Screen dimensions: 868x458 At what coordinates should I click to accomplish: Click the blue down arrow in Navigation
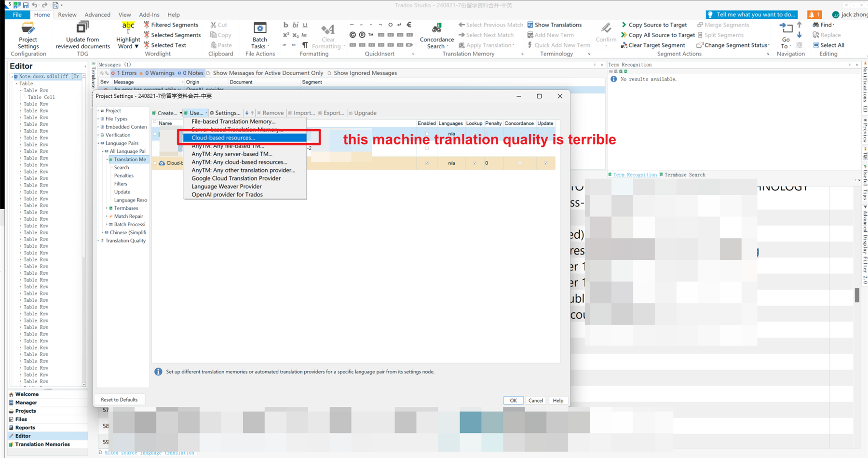tap(800, 35)
